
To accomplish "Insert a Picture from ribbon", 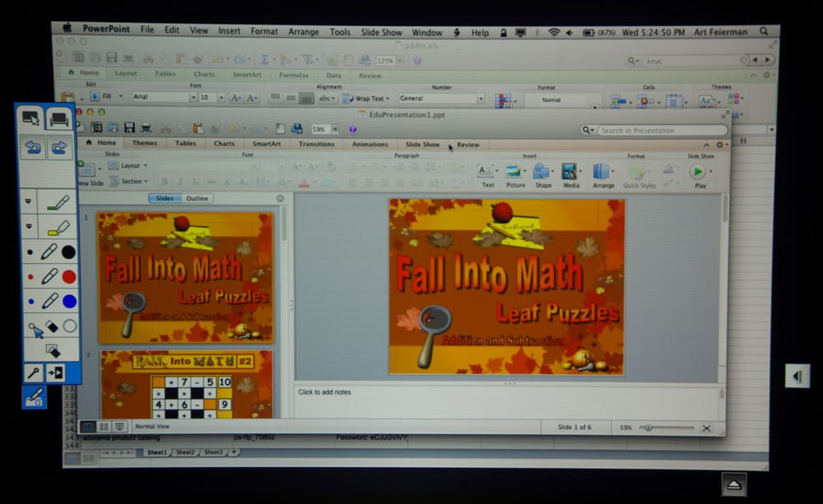I will tap(515, 176).
